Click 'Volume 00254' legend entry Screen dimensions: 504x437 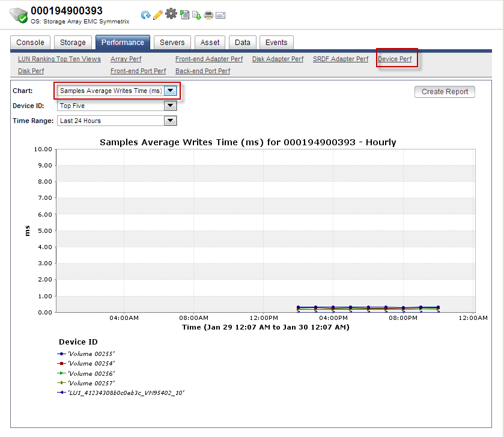click(x=86, y=364)
